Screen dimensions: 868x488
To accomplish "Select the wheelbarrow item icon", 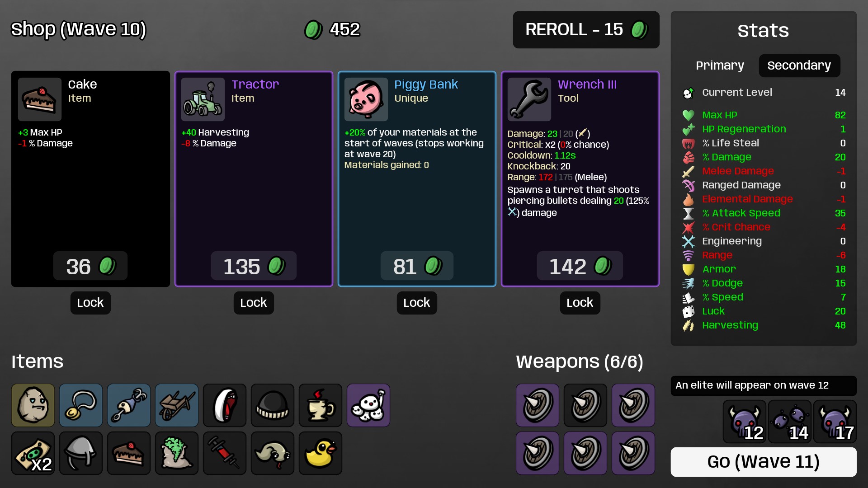I will click(177, 405).
